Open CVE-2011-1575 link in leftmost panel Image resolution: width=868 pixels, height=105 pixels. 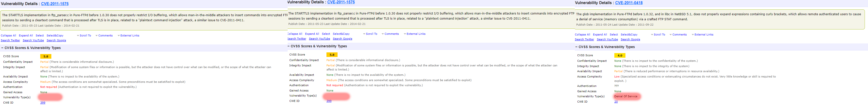point(54,4)
